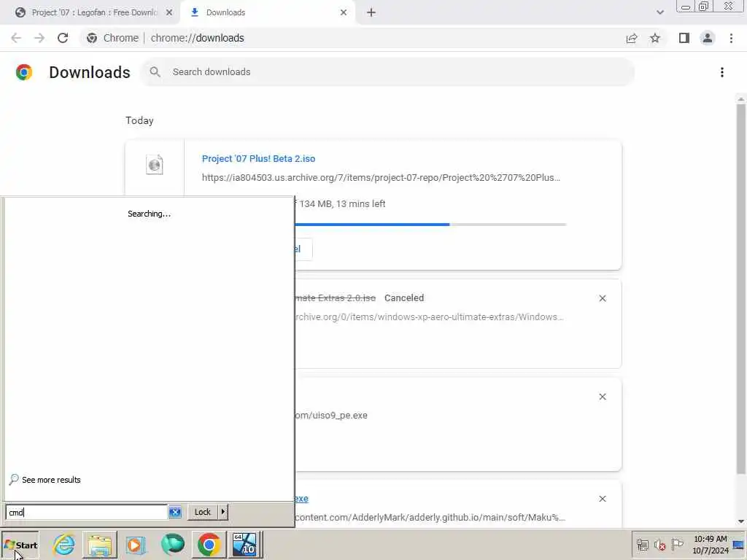Open Project '07 Plus! Beta 2.iso link
747x560 pixels.
tap(259, 158)
